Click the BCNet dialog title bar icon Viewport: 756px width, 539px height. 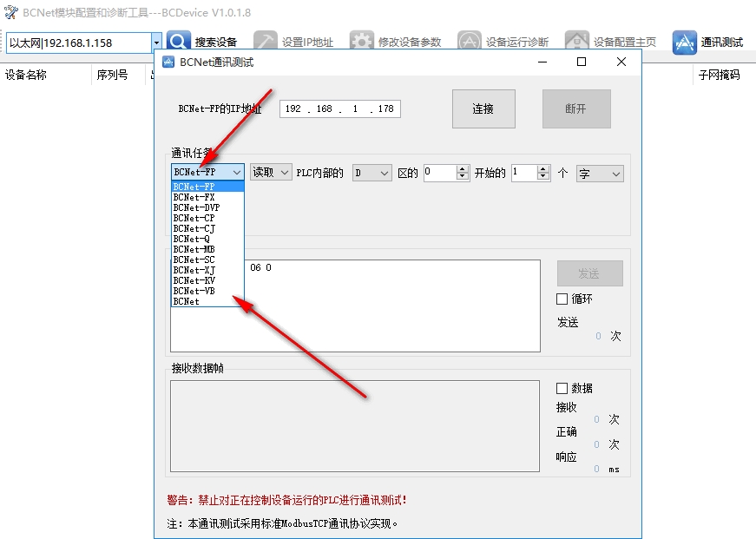(x=168, y=62)
